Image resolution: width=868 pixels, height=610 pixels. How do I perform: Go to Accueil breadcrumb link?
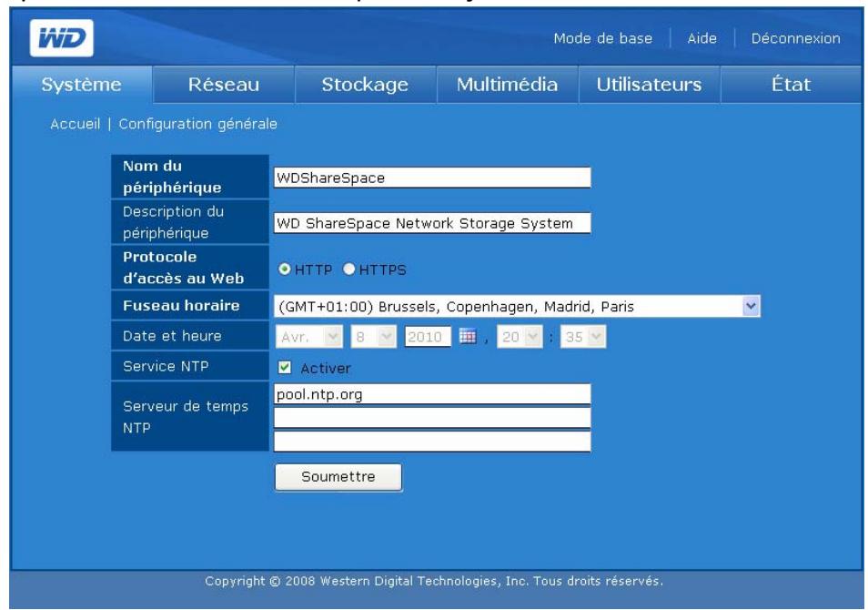76,124
